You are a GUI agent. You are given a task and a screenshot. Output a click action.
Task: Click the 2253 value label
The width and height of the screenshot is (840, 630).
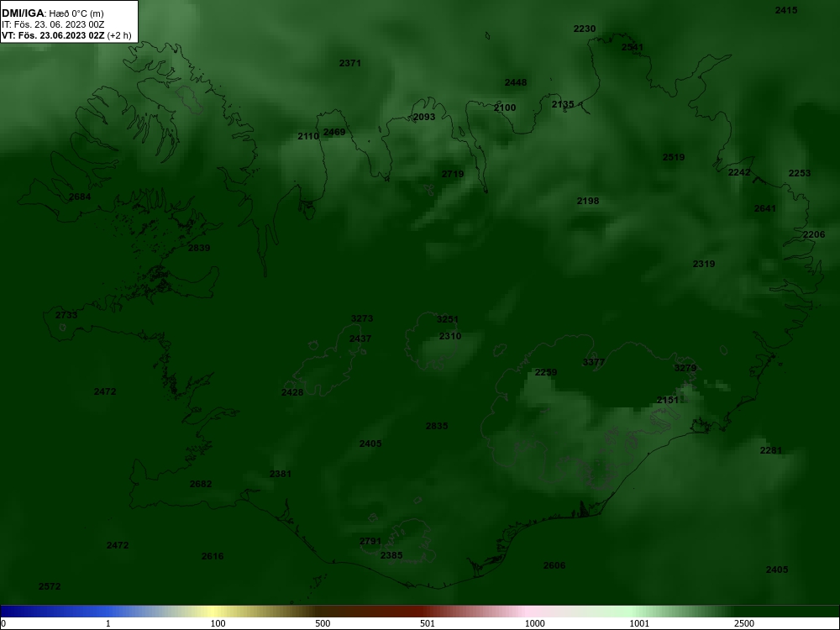click(x=800, y=173)
